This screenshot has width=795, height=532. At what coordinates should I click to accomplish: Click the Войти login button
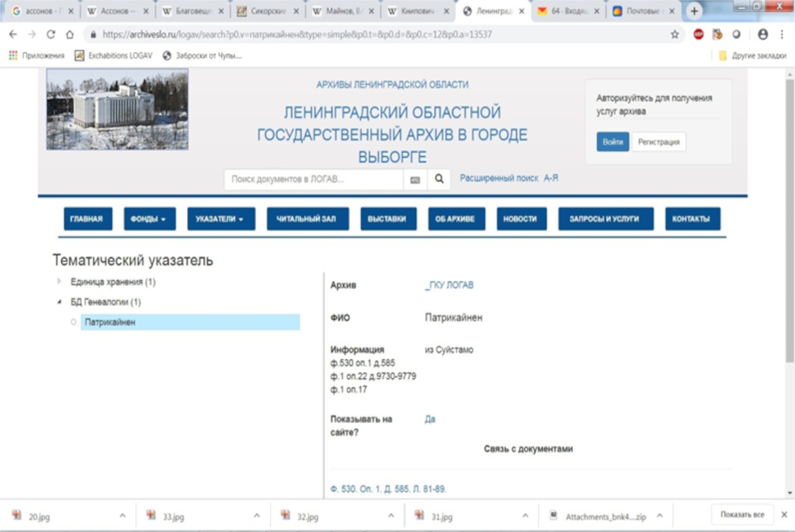612,142
